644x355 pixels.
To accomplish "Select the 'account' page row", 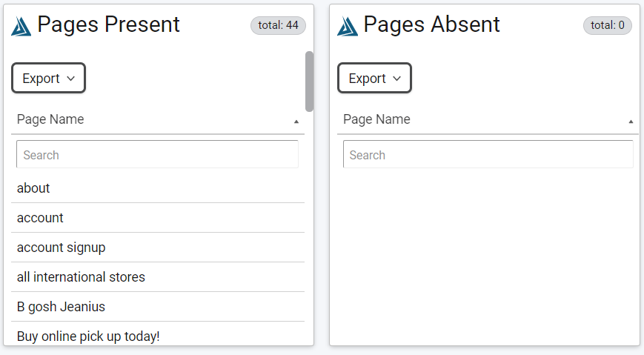I will tap(158, 218).
